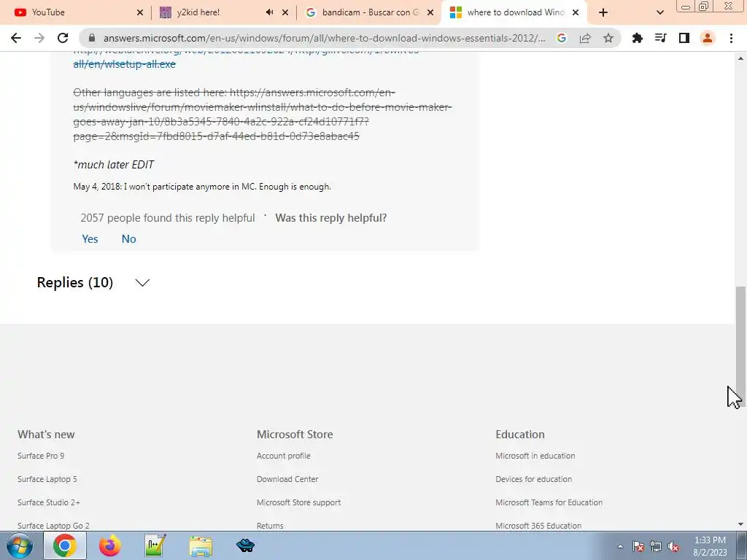The image size is (747, 560).
Task: Click the Chrome taskbar icon
Action: click(65, 545)
